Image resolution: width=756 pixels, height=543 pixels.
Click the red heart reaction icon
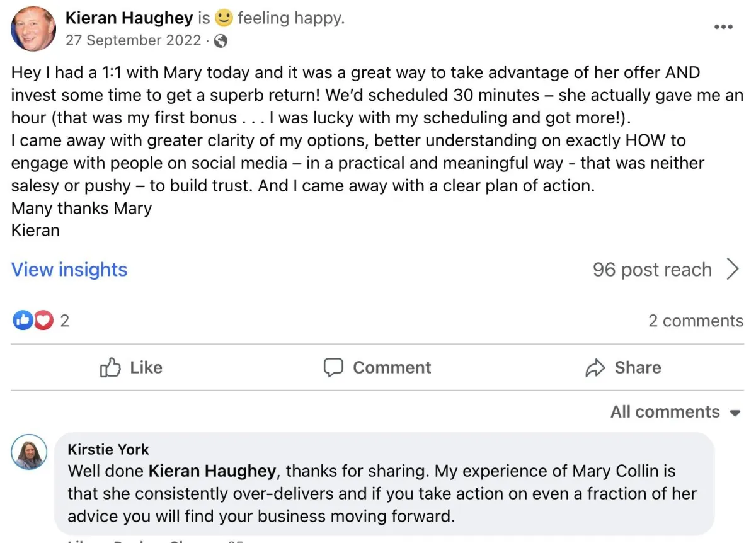[x=42, y=321]
